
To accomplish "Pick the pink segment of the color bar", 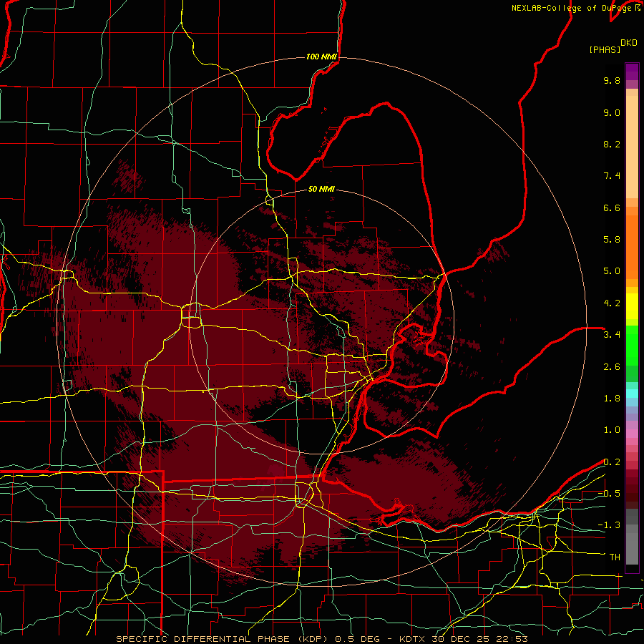I will pyautogui.click(x=632, y=434).
